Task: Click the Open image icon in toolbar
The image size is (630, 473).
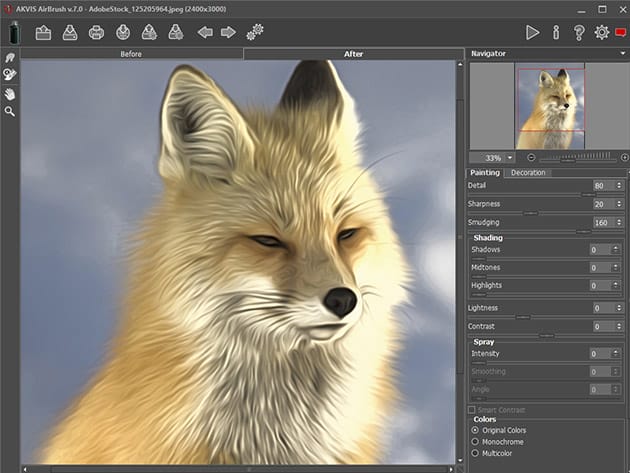Action: [44, 32]
